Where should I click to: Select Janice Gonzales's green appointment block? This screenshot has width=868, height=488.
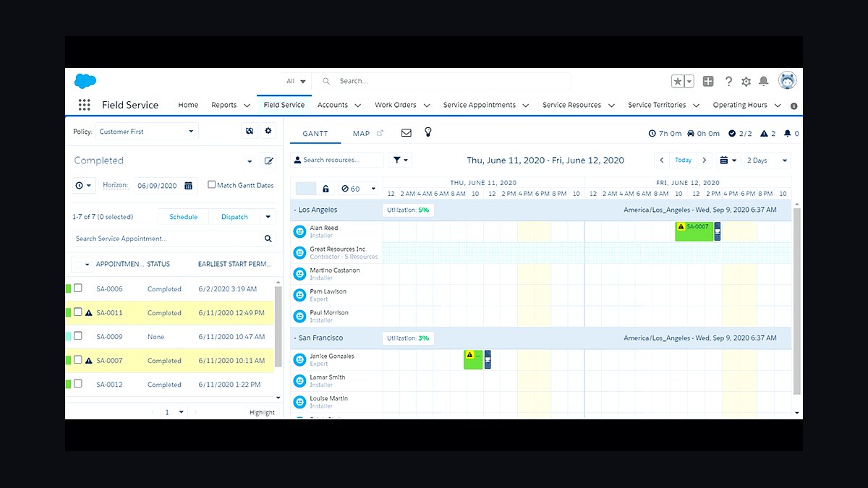pos(473,359)
